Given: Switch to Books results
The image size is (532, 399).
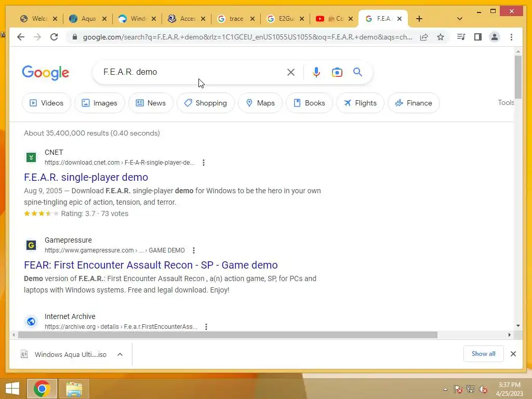Looking at the screenshot, I should click(309, 103).
